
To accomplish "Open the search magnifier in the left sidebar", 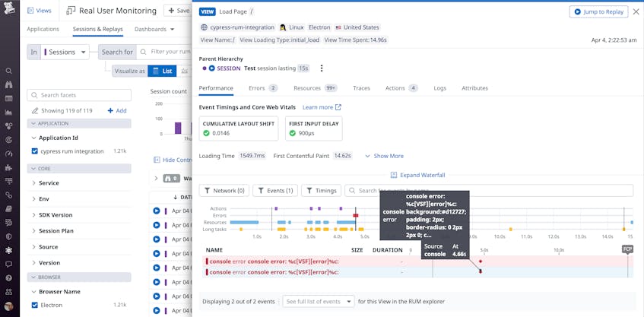I will pyautogui.click(x=9, y=71).
